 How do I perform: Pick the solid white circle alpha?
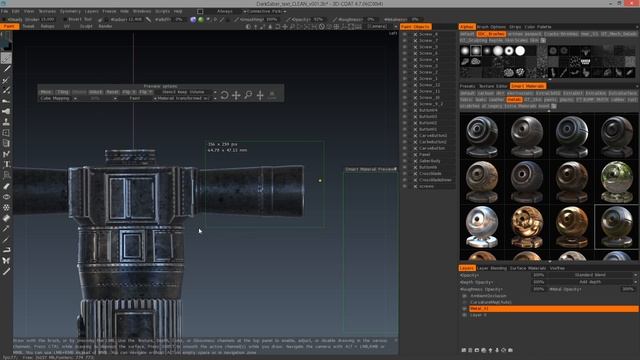[520, 51]
